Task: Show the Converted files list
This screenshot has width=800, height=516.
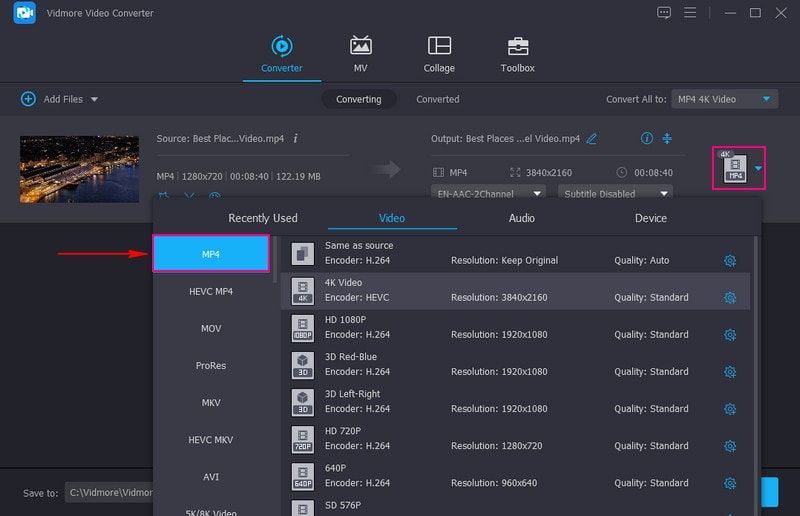Action: point(437,99)
